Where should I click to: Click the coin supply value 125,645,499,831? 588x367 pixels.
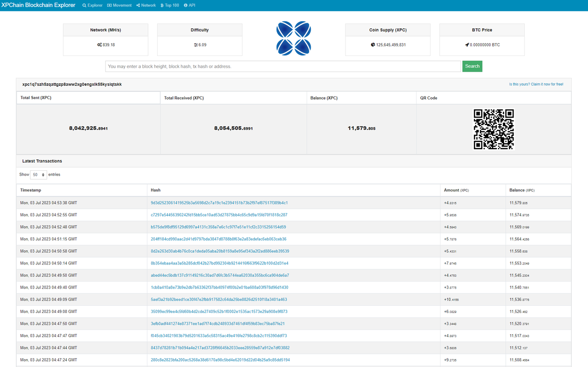(391, 45)
